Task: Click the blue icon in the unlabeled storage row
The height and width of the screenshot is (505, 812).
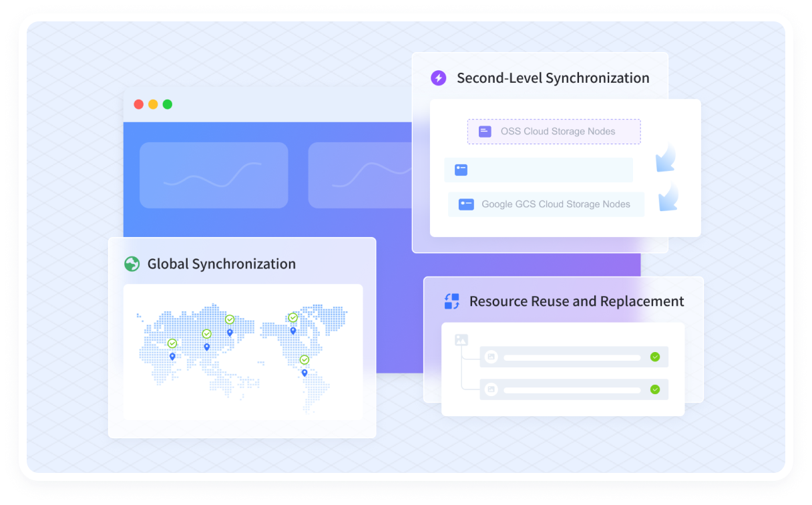Action: tap(461, 170)
